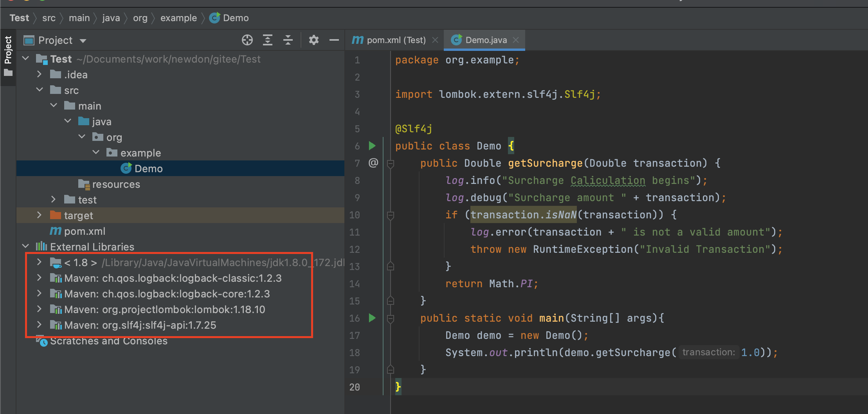Click the Demo breadcrumb

point(229,18)
